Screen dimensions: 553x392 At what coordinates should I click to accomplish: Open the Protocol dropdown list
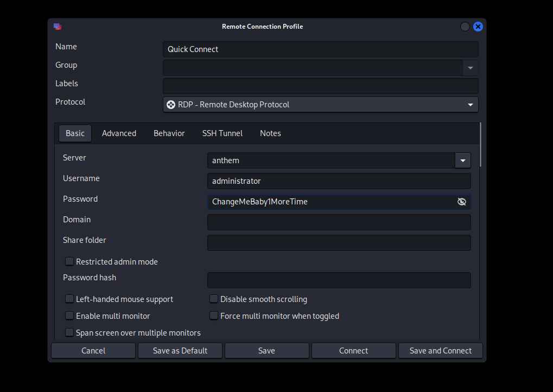pyautogui.click(x=470, y=105)
